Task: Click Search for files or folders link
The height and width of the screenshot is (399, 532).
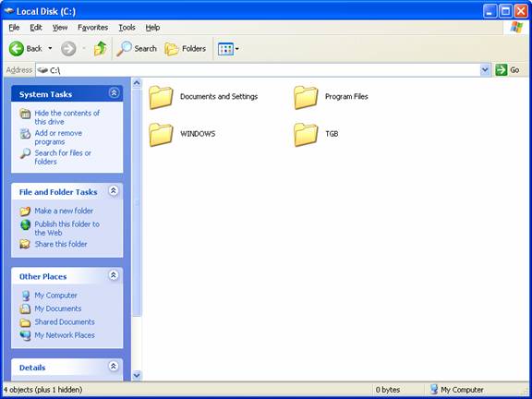Action: pos(63,157)
